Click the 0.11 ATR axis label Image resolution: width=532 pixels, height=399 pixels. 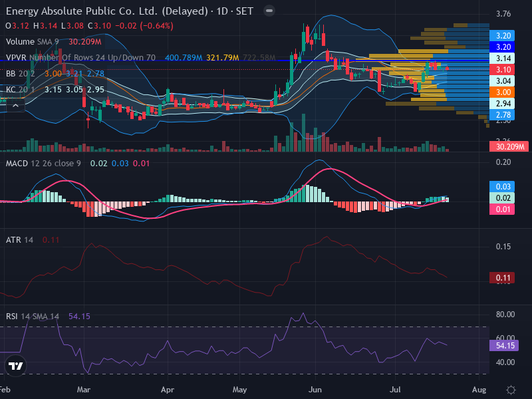tap(502, 278)
